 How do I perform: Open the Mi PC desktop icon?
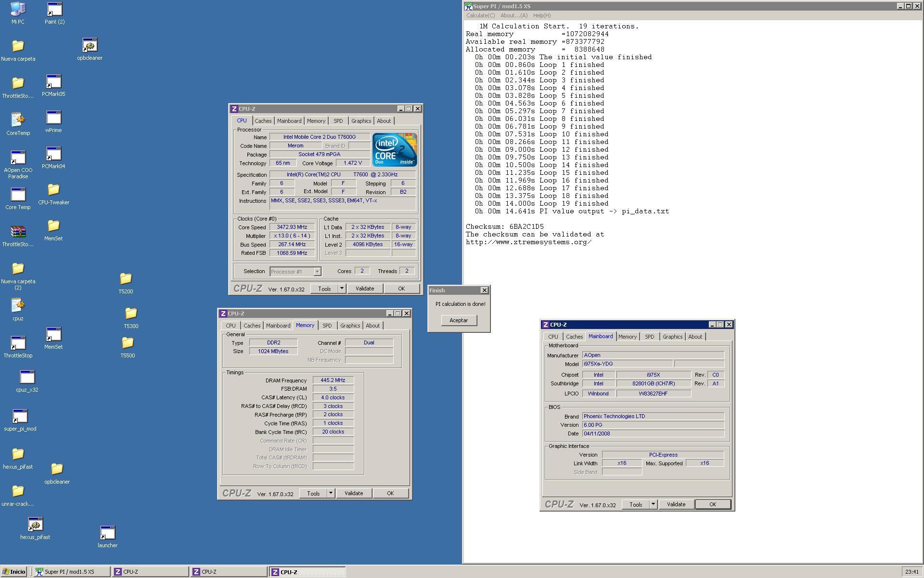coord(18,9)
